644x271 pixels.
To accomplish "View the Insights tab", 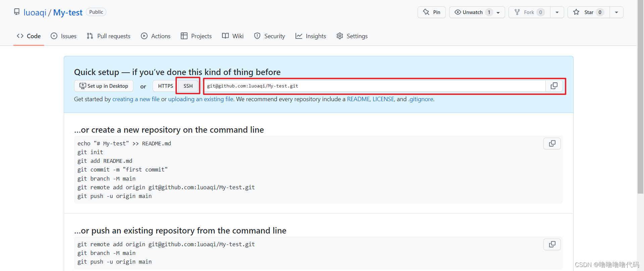I will (x=311, y=36).
